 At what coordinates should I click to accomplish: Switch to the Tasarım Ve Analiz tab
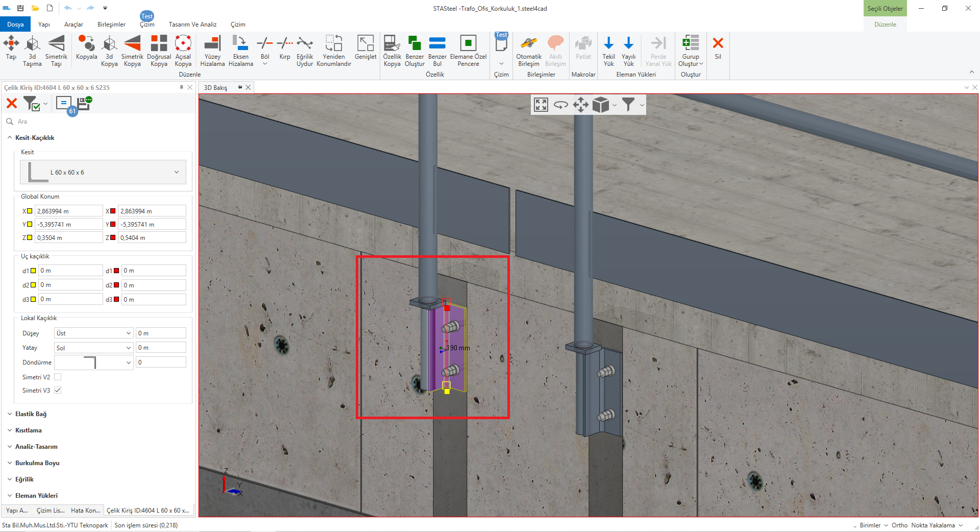[x=192, y=25]
